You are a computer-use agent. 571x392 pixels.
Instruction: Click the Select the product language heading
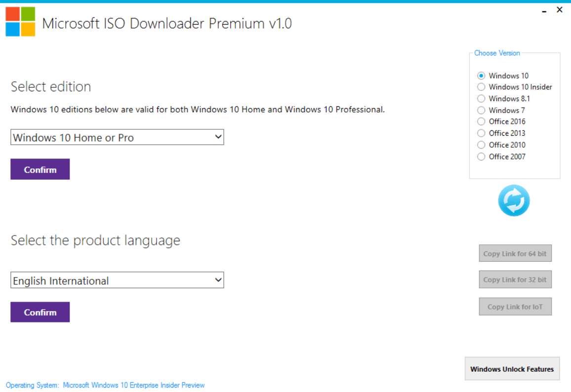[95, 240]
